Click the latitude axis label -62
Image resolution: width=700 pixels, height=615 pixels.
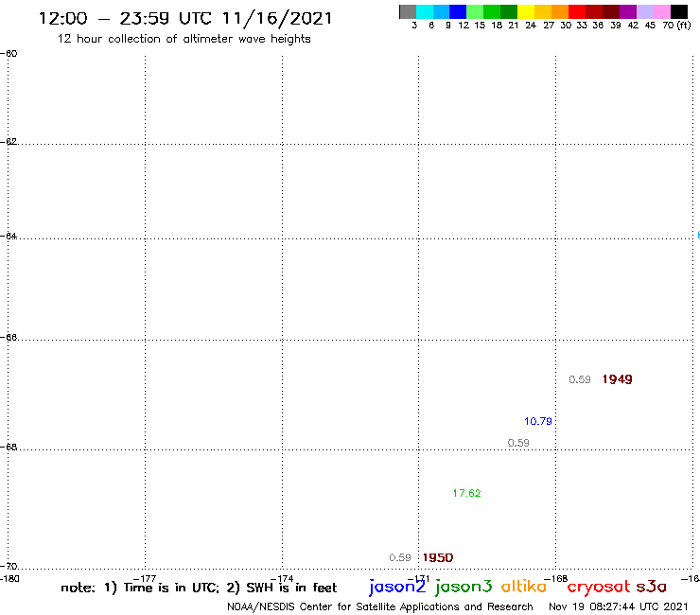pyautogui.click(x=9, y=142)
